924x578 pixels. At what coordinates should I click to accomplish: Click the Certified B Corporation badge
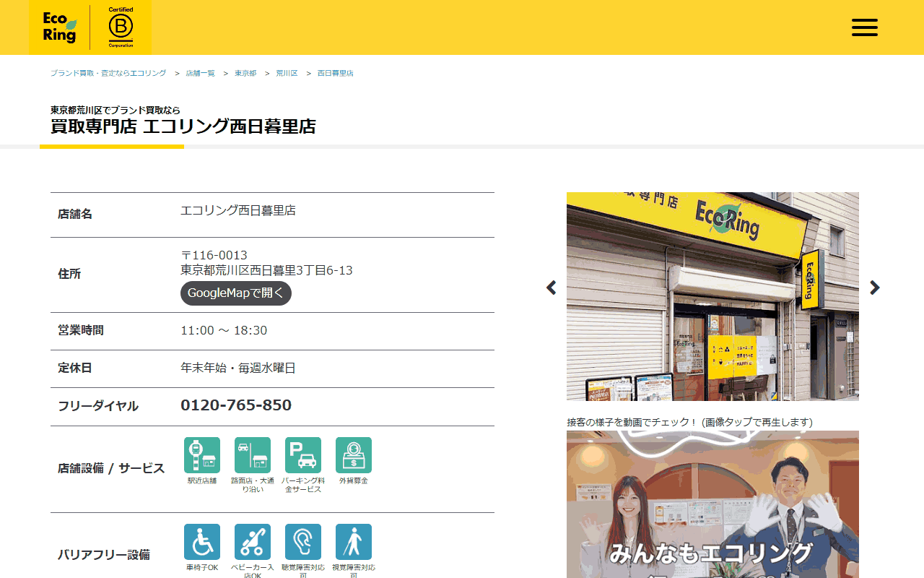[121, 27]
